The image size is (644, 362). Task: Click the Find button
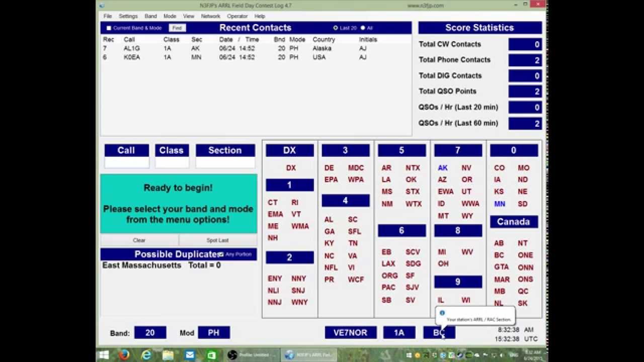[x=177, y=28]
